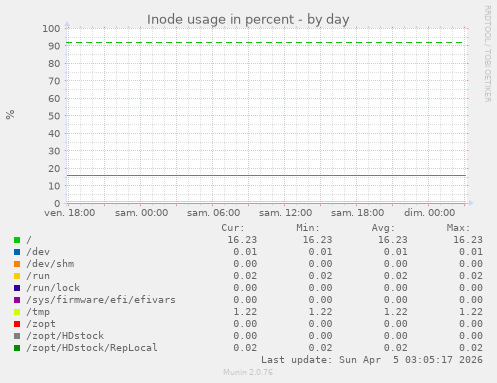Click the orange swatch for /dev/shm
The image size is (497, 383).
tap(17, 264)
